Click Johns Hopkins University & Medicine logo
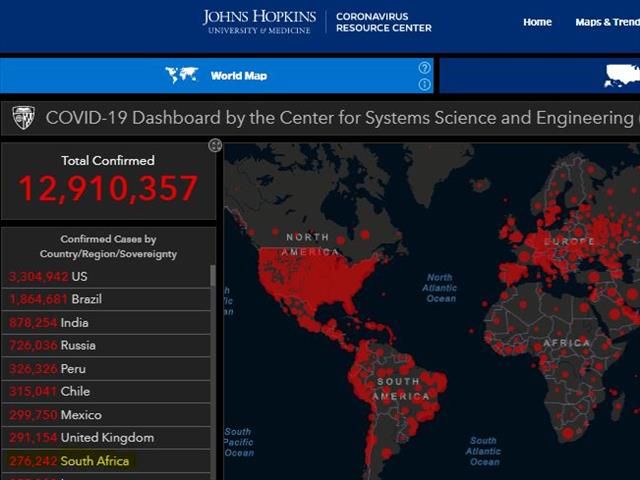640x480 pixels. coord(259,22)
